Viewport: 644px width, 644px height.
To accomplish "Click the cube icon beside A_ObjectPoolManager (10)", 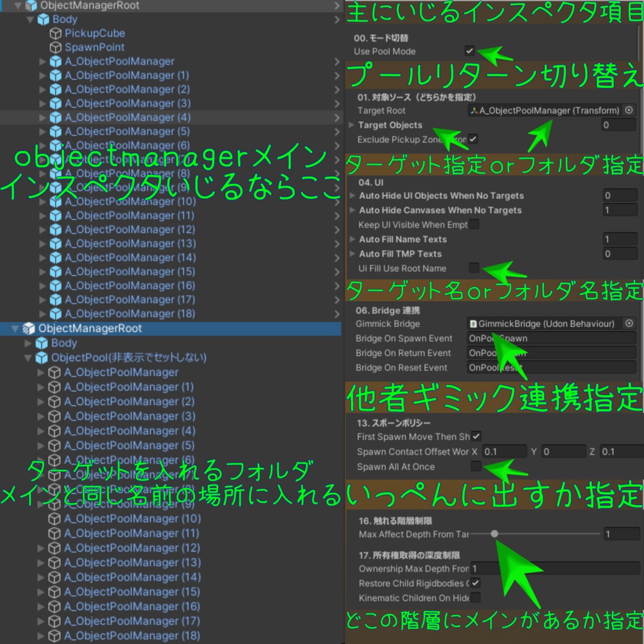I will (x=55, y=201).
